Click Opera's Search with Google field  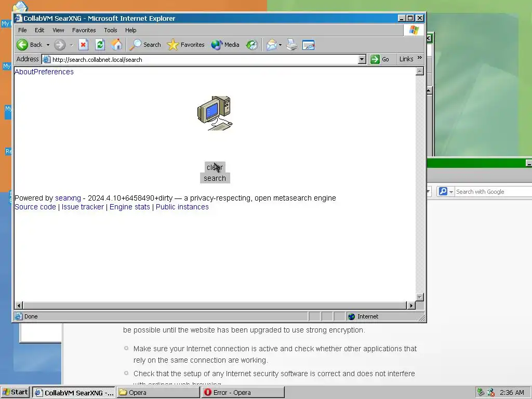tap(494, 192)
